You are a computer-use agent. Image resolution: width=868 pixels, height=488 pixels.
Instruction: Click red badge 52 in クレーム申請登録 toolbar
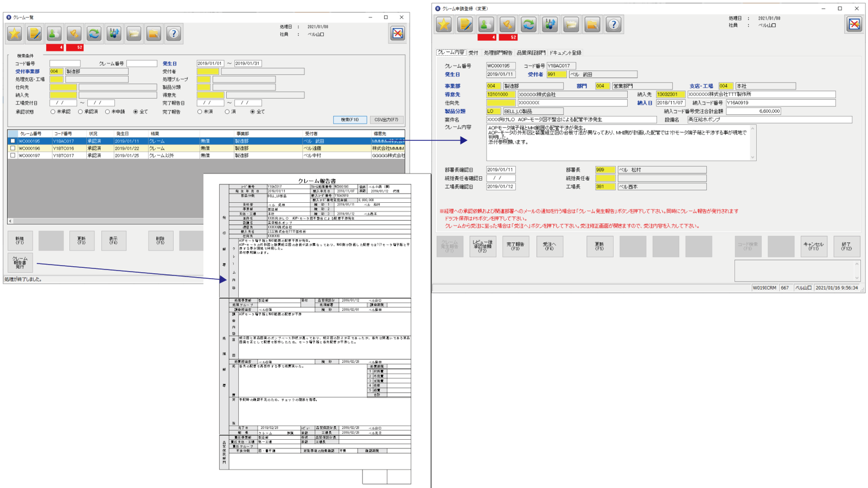(x=508, y=37)
